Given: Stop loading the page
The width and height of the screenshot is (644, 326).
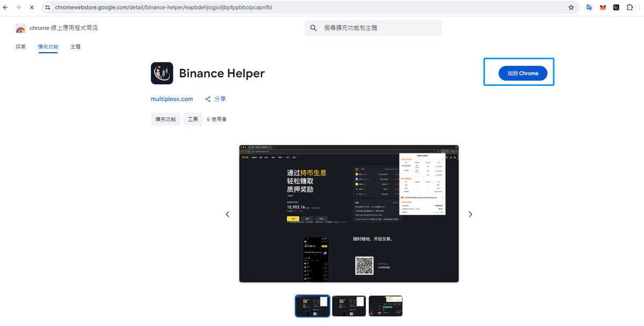Looking at the screenshot, I should click(x=32, y=8).
